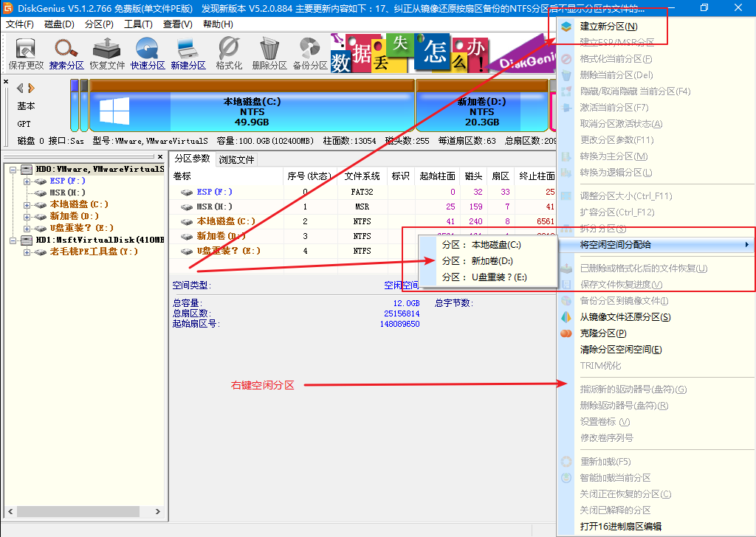Select 新加卷(D:) block in disk map
The image size is (756, 537).
pyautogui.click(x=482, y=106)
